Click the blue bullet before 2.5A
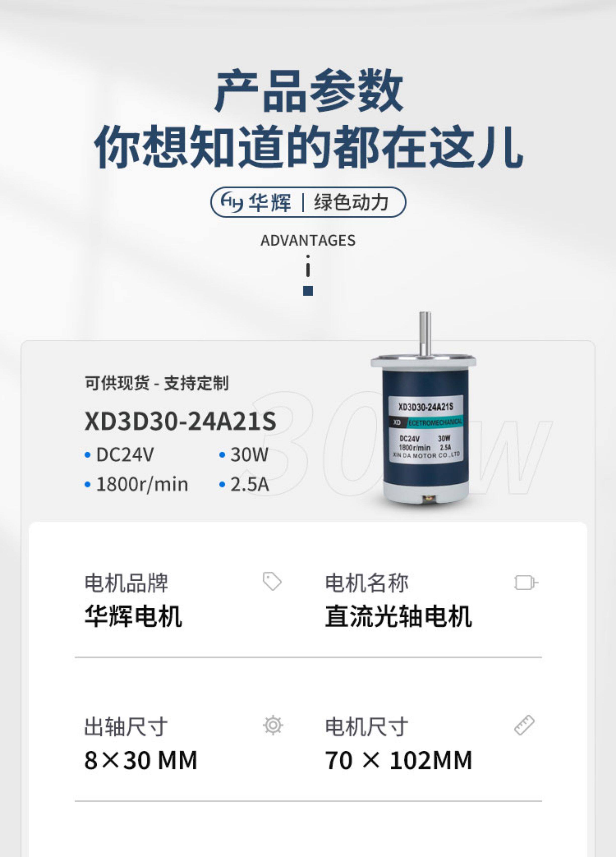 [x=222, y=484]
